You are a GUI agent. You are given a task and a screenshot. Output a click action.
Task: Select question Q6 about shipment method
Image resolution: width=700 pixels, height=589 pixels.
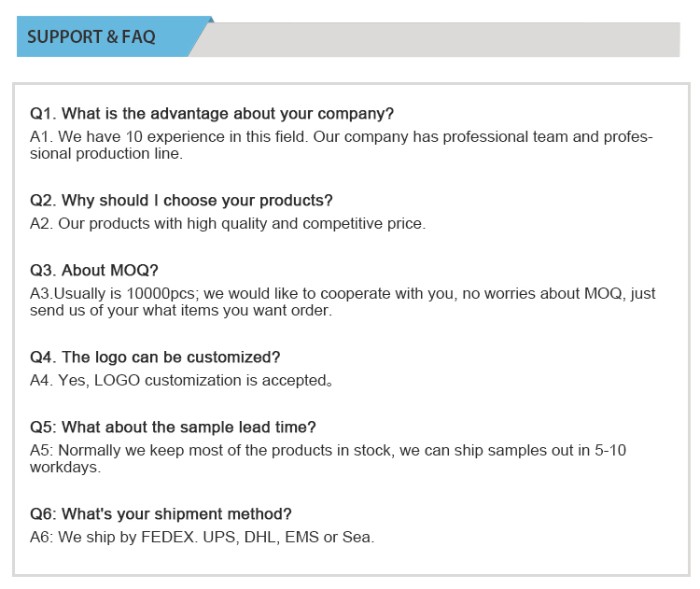tap(161, 514)
